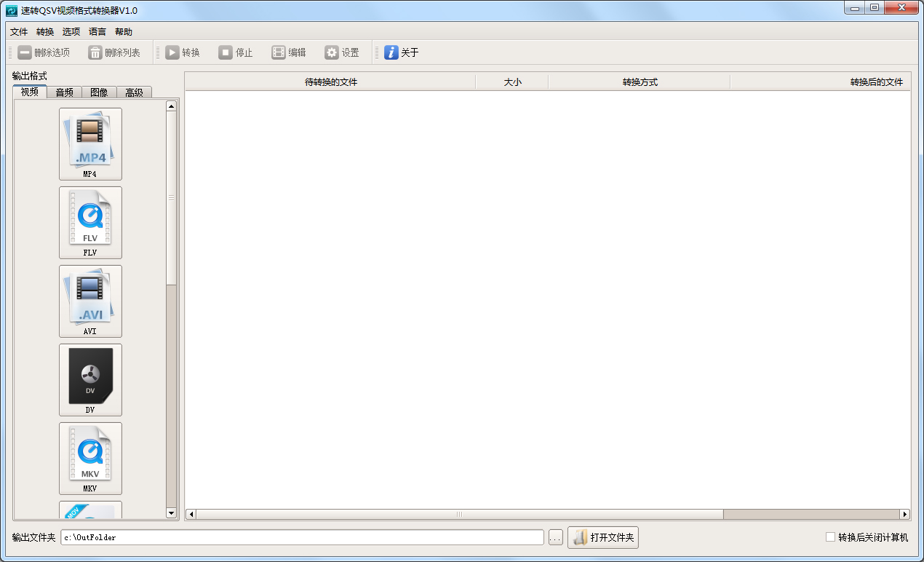Open the 转换 menu in menu bar
The height and width of the screenshot is (562, 924).
[x=45, y=31]
